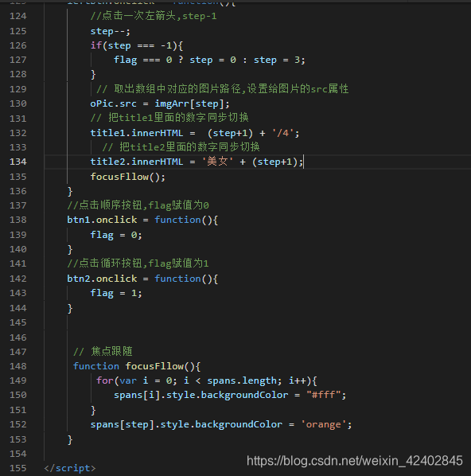Click the title1.innerHTML assignment line
This screenshot has width=471, height=476.
pos(195,133)
